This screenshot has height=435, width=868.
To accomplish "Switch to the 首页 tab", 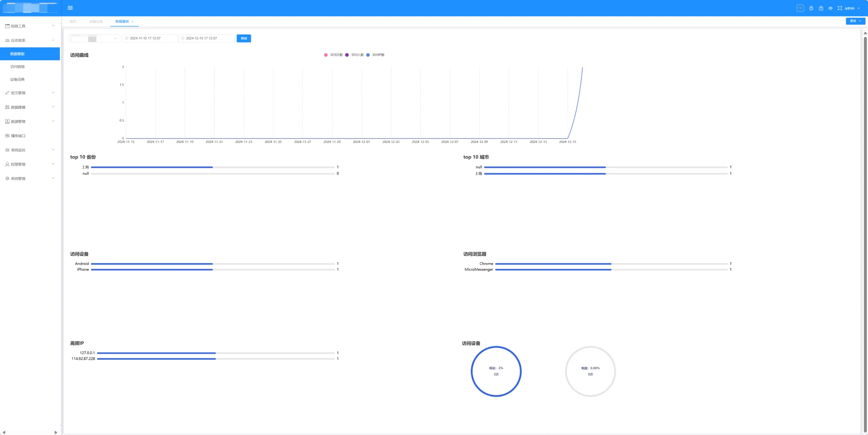I will click(x=73, y=21).
